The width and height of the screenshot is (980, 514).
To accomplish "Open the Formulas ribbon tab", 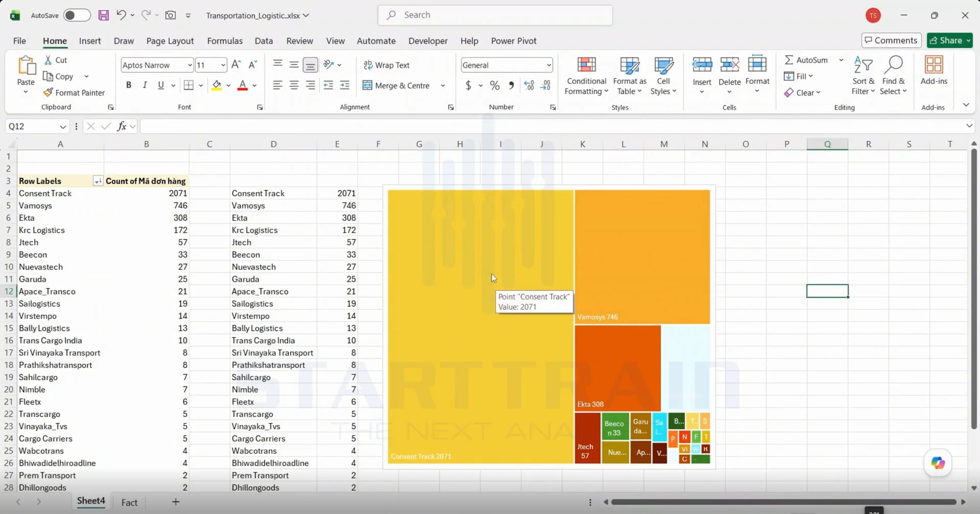I will [225, 41].
